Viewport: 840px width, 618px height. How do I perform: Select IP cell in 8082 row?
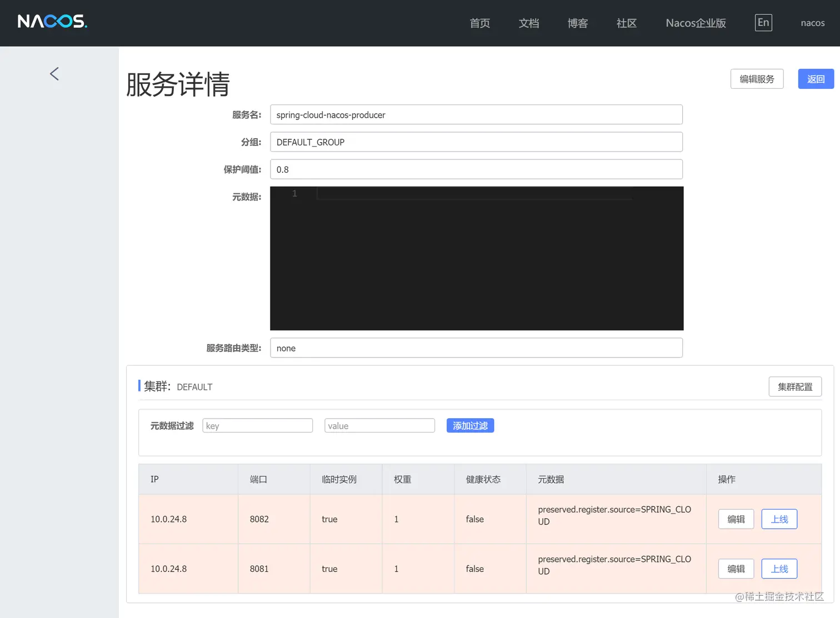pos(188,519)
